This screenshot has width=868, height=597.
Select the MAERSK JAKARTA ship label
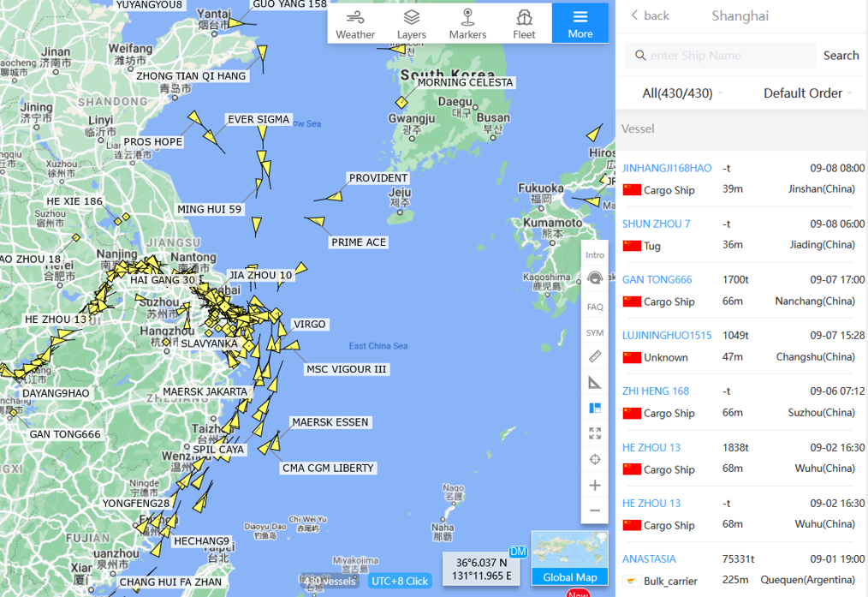click(205, 391)
